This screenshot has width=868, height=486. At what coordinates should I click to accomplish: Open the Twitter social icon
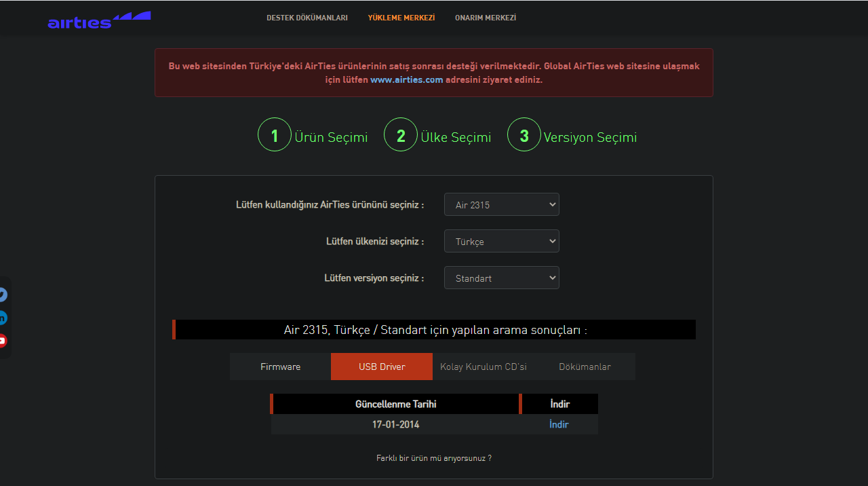coord(2,295)
